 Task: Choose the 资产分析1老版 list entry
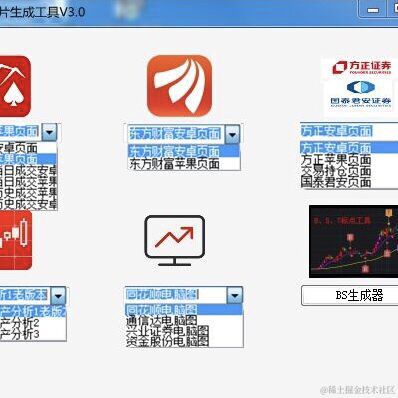(x=33, y=311)
